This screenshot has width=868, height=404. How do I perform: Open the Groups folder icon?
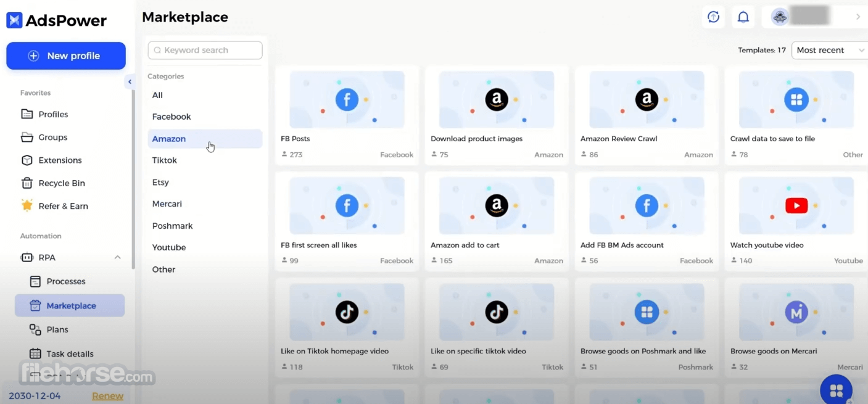(27, 137)
